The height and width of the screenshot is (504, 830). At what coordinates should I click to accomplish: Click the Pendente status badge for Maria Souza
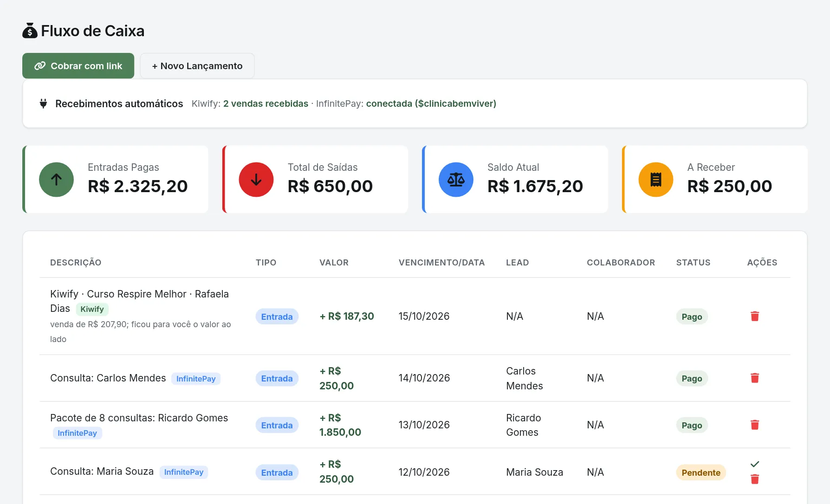point(701,472)
